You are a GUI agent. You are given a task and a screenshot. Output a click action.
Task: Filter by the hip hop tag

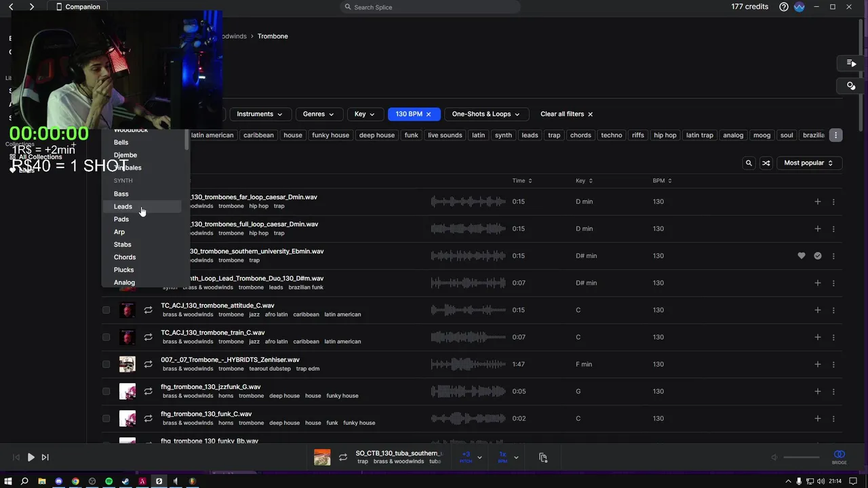(665, 135)
